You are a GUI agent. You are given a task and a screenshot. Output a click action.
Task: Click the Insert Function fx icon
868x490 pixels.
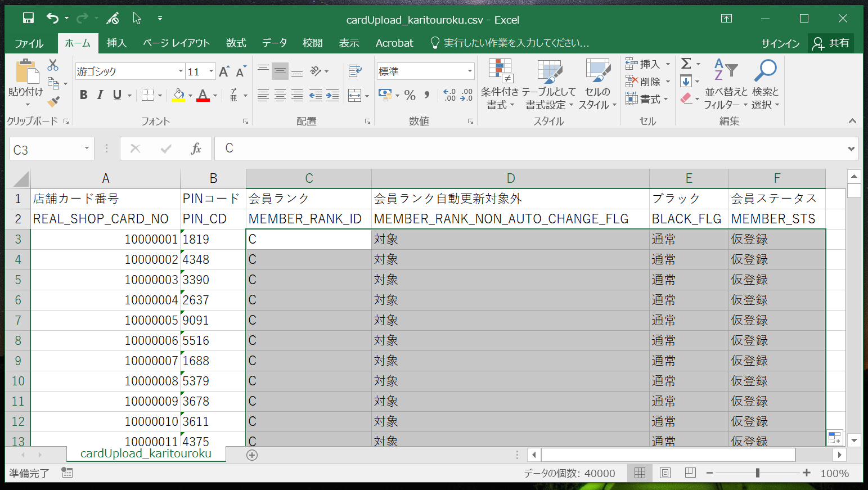coord(196,149)
